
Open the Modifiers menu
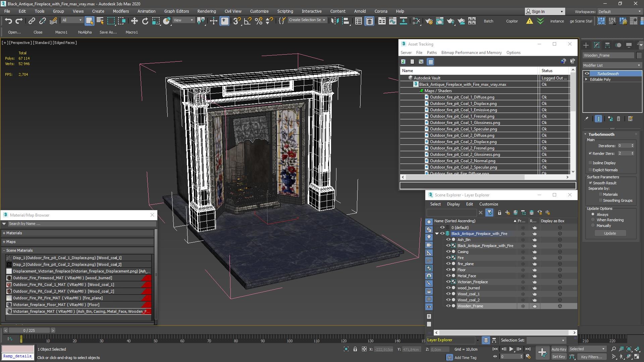[121, 11]
